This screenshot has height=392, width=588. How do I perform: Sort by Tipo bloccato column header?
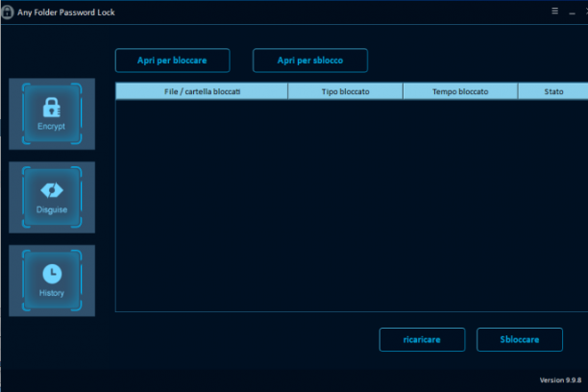click(x=345, y=91)
